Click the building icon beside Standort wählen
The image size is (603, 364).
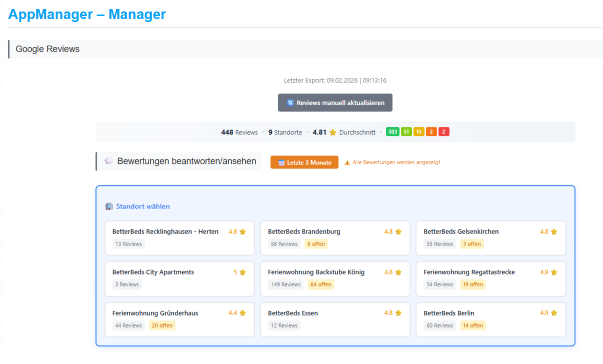(x=109, y=206)
